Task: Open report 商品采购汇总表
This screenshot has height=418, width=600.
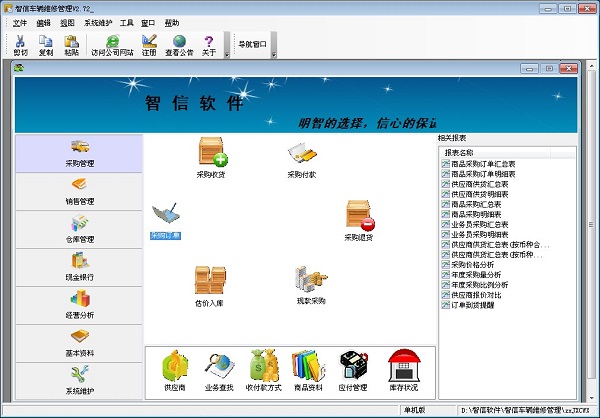Action: point(471,204)
